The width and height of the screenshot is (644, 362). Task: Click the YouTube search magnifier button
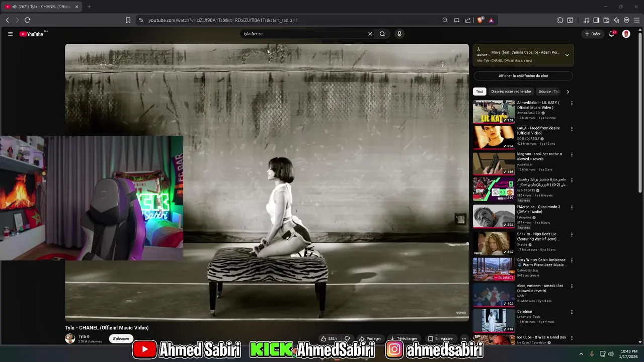point(382,34)
